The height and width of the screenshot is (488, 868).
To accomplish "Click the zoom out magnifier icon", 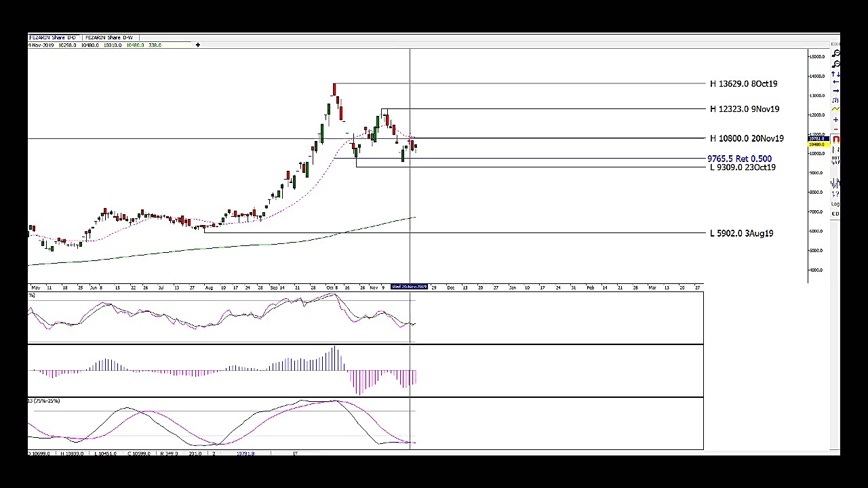I will [836, 64].
